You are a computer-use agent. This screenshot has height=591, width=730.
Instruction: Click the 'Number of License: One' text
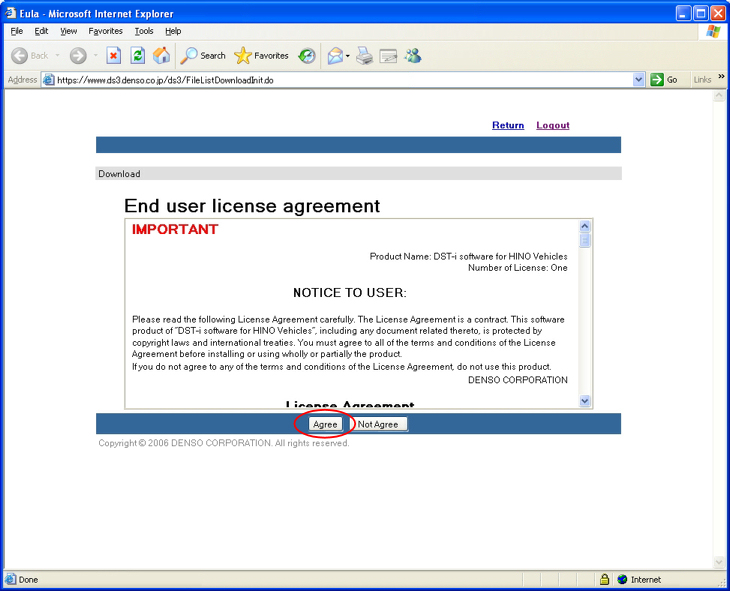[518, 268]
